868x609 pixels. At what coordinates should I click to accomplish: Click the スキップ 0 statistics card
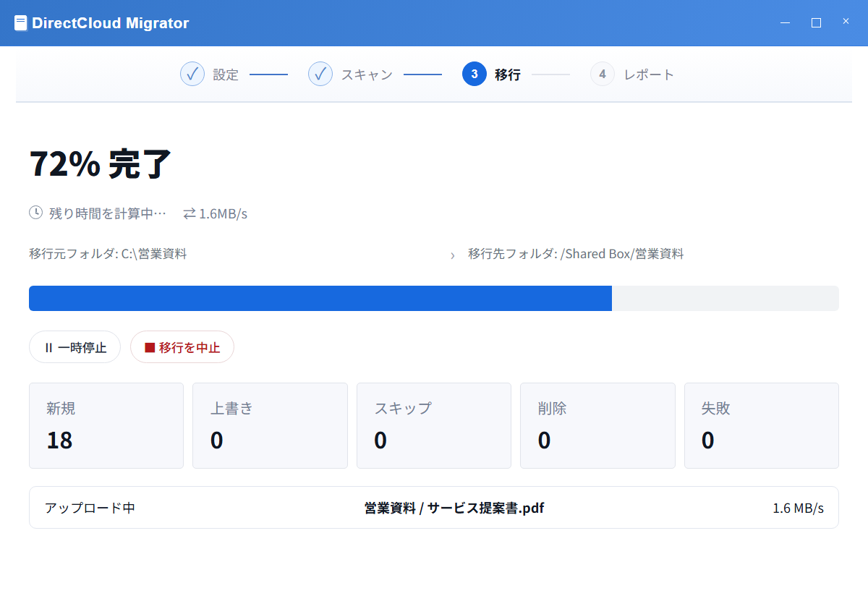pyautogui.click(x=434, y=425)
